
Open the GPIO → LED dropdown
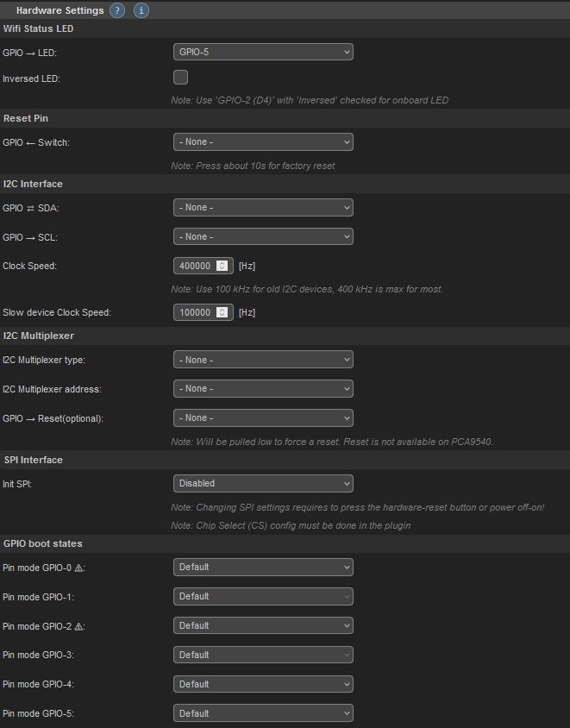pyautogui.click(x=263, y=52)
